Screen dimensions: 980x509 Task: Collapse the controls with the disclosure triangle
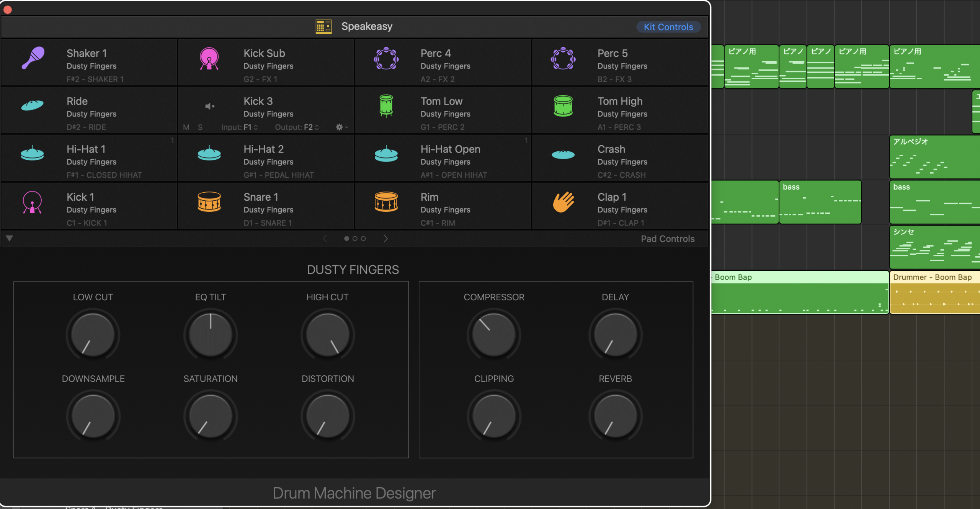(10, 238)
